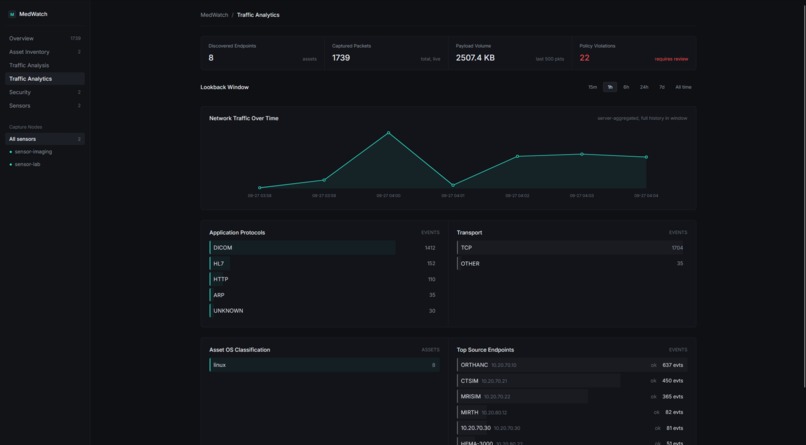Open the MIRTH source endpoint
The height and width of the screenshot is (445, 806).
572,412
